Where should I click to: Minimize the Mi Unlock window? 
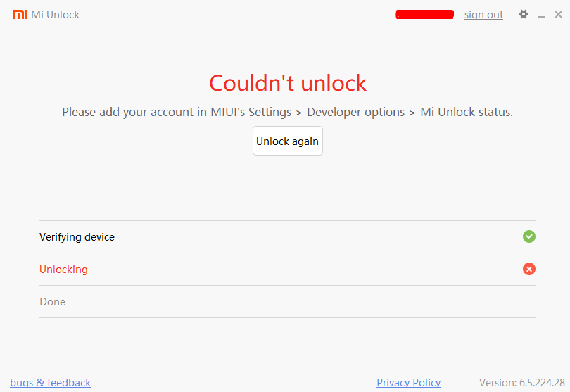pos(541,15)
